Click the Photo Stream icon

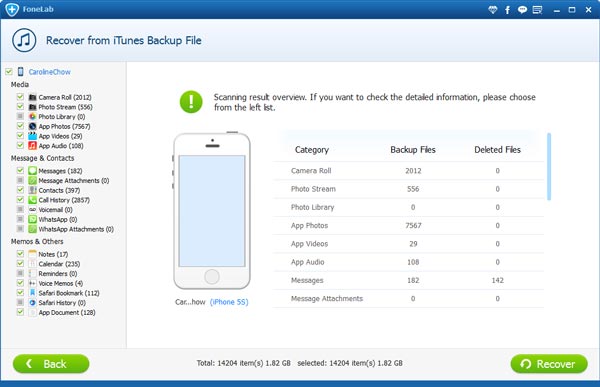pyautogui.click(x=33, y=107)
